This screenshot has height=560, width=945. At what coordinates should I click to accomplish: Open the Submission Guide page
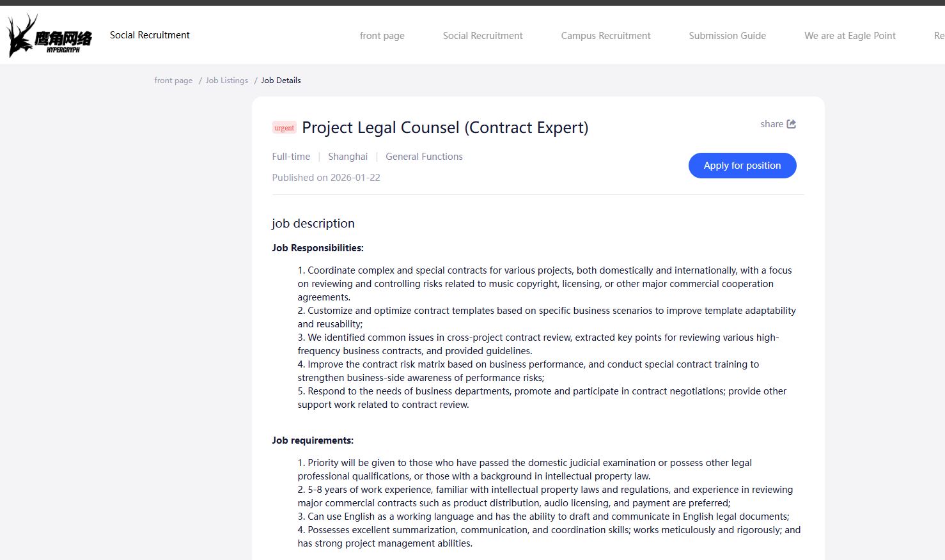pos(728,36)
